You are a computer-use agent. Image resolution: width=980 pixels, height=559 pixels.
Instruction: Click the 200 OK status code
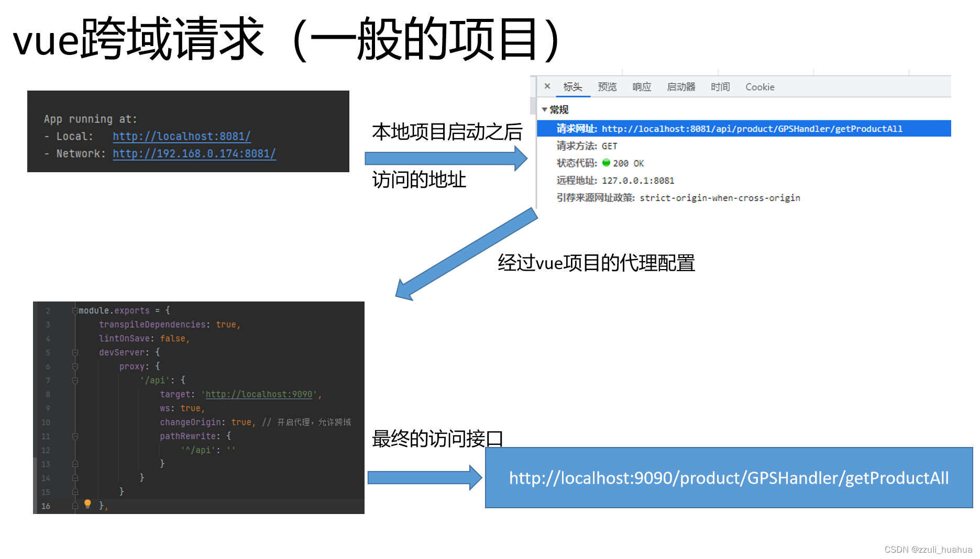pos(629,163)
